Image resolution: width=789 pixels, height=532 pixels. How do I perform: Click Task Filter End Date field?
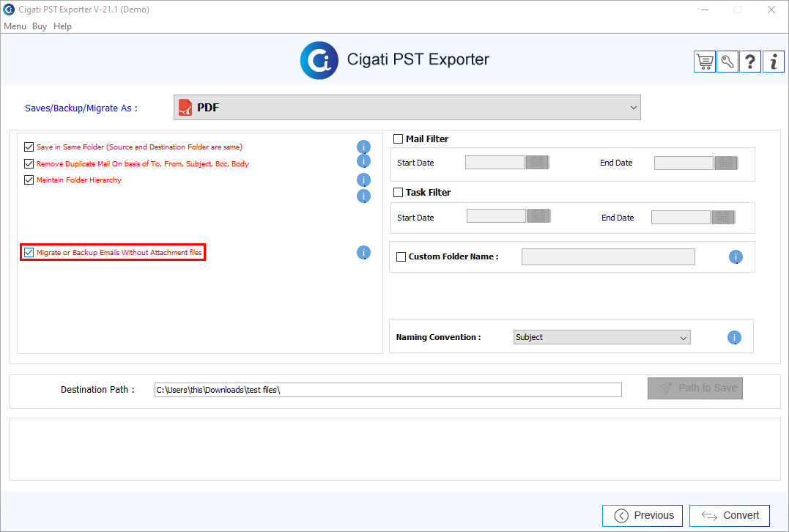[681, 218]
